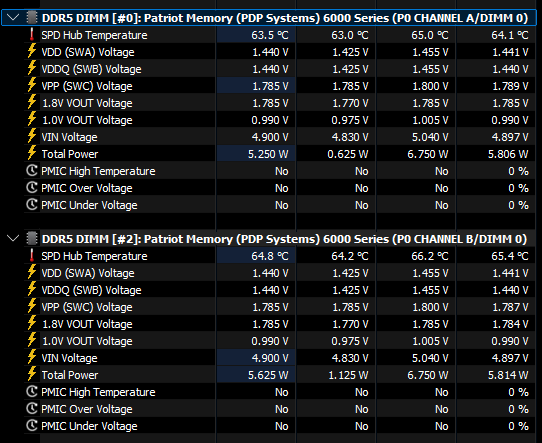This screenshot has height=443, width=542.
Task: Select DIMM #0 PMIC Under Voltage label
Action: [89, 205]
